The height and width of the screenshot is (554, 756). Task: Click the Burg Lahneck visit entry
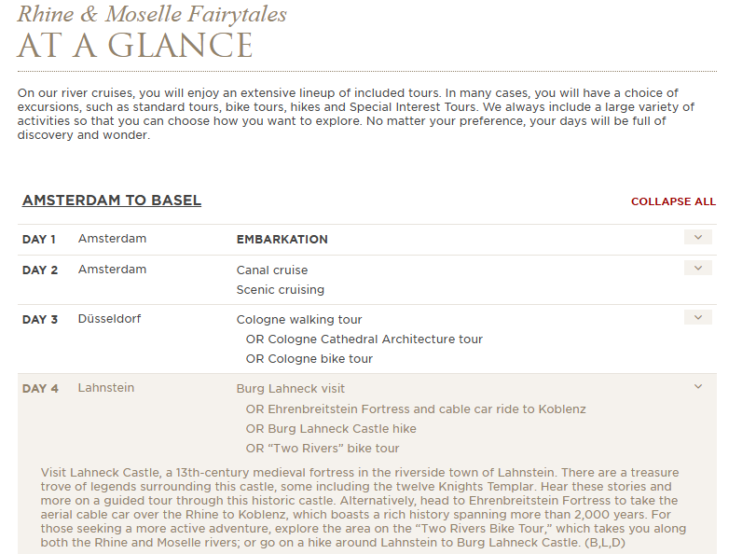(x=290, y=389)
